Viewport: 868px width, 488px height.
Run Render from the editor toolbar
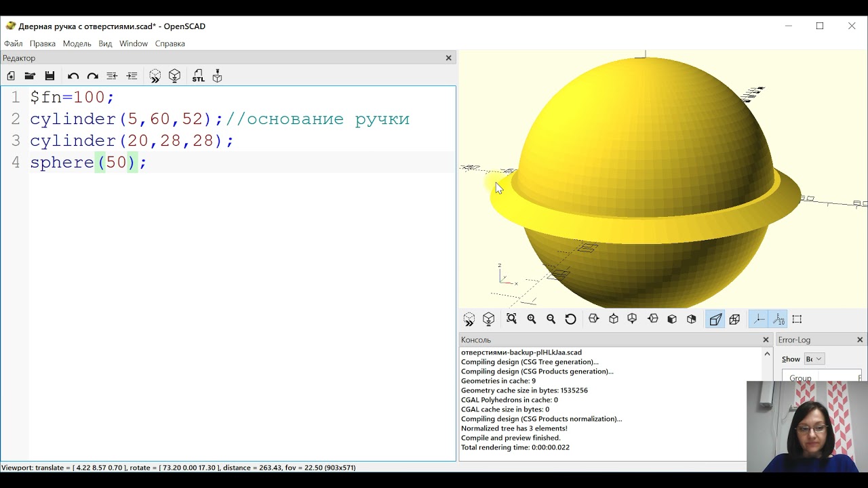click(x=175, y=76)
